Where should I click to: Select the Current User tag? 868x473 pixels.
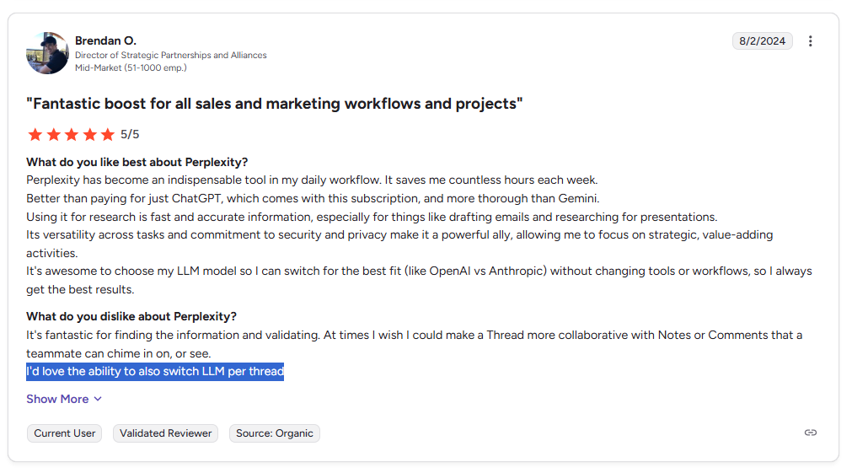point(64,433)
